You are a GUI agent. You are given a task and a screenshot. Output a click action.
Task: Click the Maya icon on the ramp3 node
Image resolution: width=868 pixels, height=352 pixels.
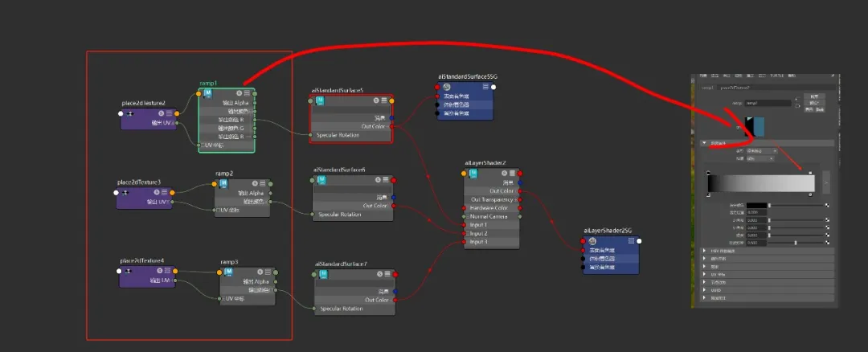click(228, 272)
